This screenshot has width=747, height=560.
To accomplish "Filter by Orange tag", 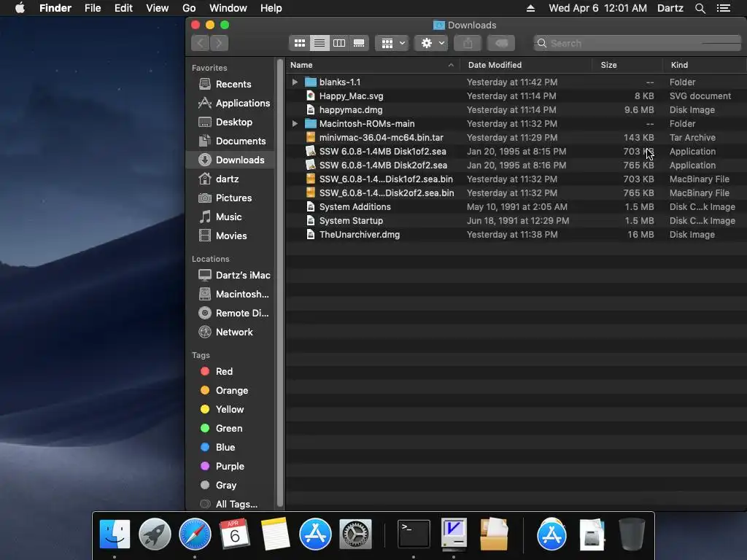I will tap(231, 391).
